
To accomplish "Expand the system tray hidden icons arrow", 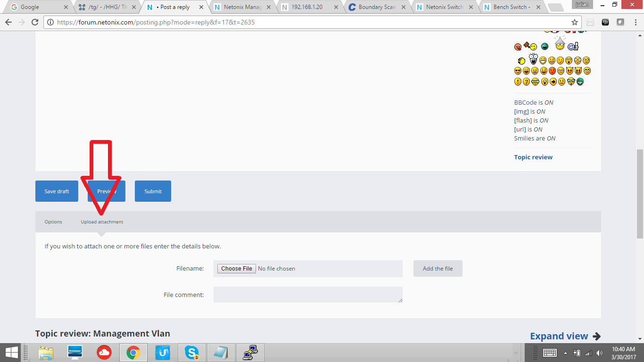I will pyautogui.click(x=565, y=353).
